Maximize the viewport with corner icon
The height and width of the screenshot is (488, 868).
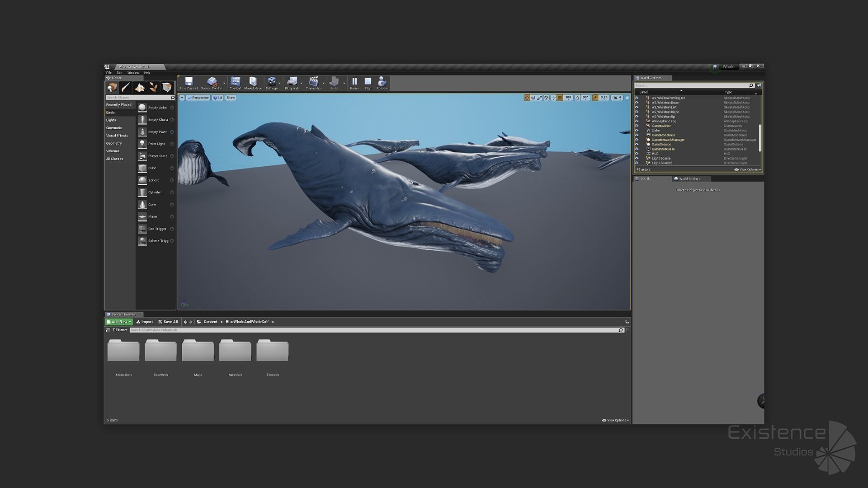click(x=627, y=98)
